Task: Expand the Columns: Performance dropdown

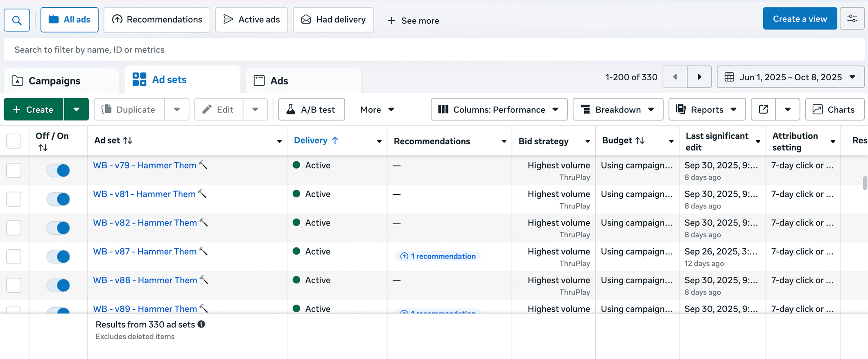Action: pyautogui.click(x=499, y=109)
